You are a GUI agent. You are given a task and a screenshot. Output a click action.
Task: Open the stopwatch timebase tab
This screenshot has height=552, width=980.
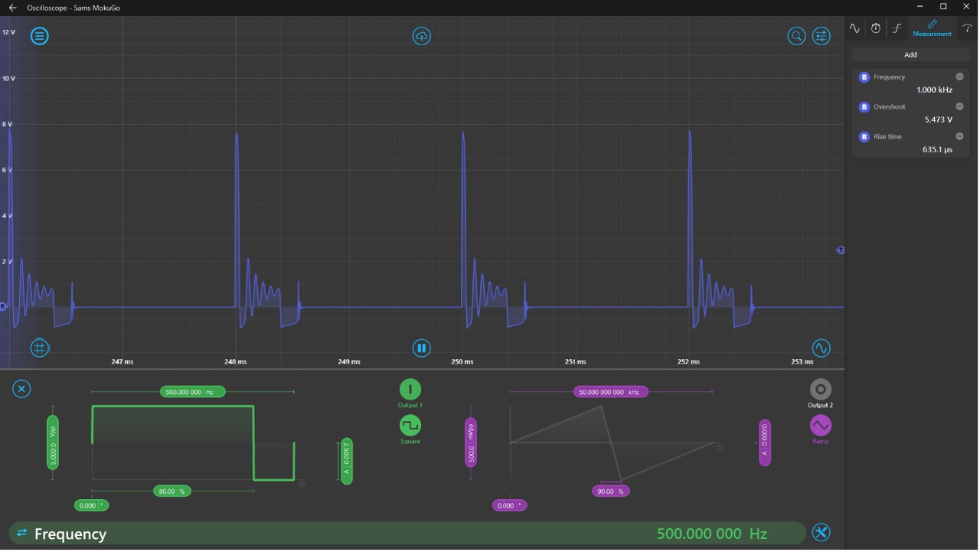[x=876, y=28]
